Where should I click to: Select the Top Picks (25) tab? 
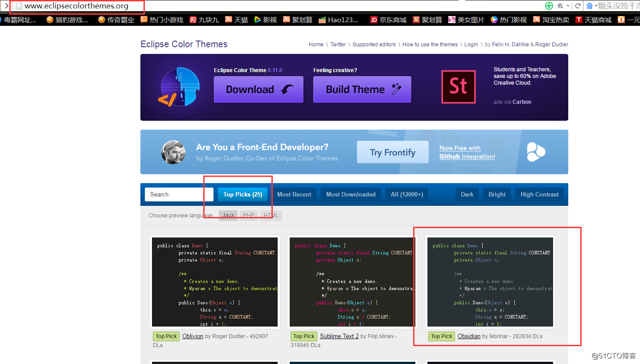click(242, 194)
